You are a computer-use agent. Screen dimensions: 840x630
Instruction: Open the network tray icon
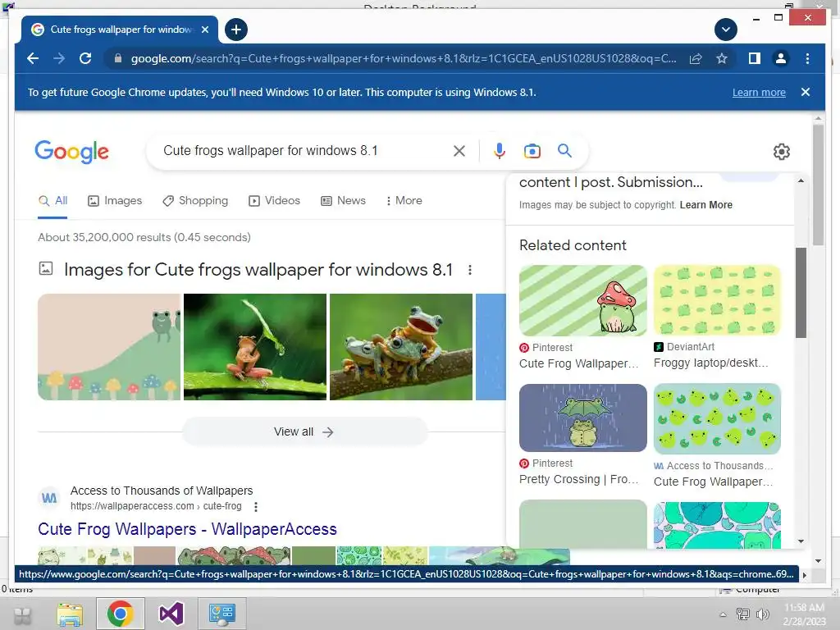[743, 614]
